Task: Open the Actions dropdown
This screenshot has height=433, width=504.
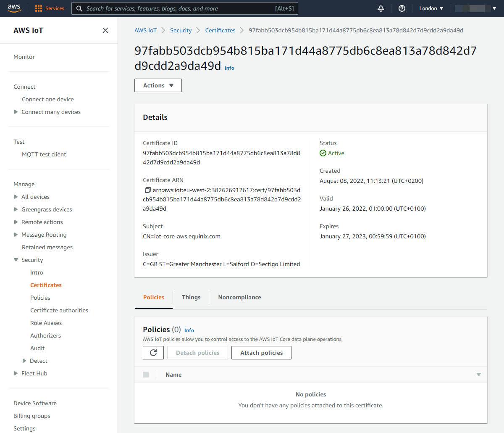Action: (158, 85)
